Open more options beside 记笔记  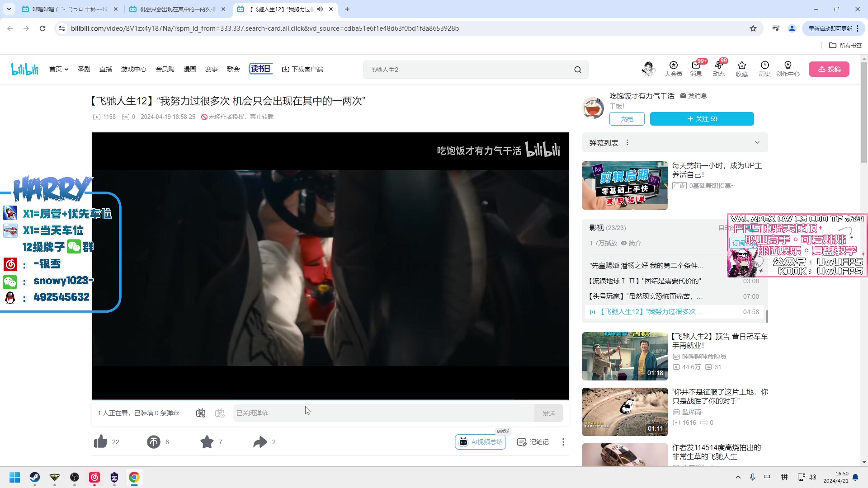(563, 442)
